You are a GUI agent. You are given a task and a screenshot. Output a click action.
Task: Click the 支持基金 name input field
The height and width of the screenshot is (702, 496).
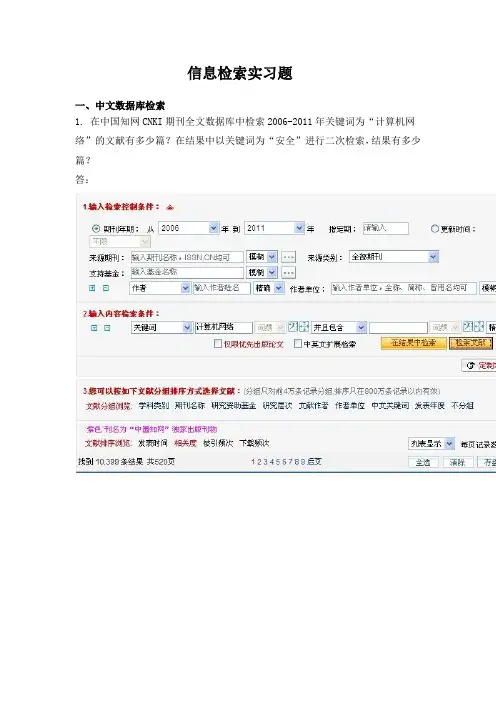[x=187, y=272]
